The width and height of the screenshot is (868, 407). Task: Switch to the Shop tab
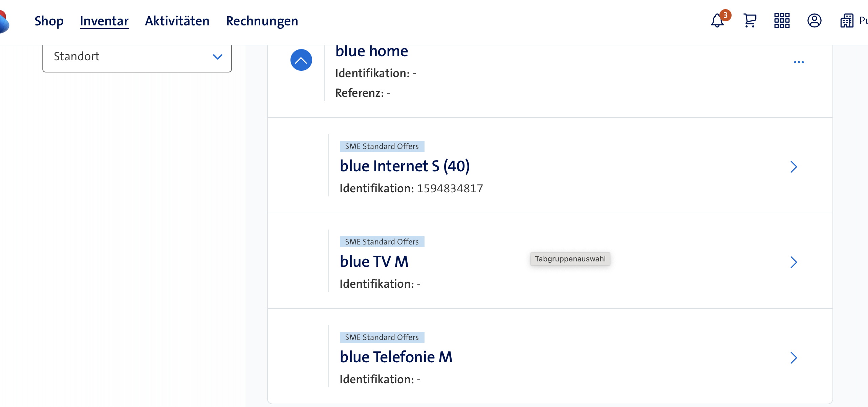tap(49, 21)
